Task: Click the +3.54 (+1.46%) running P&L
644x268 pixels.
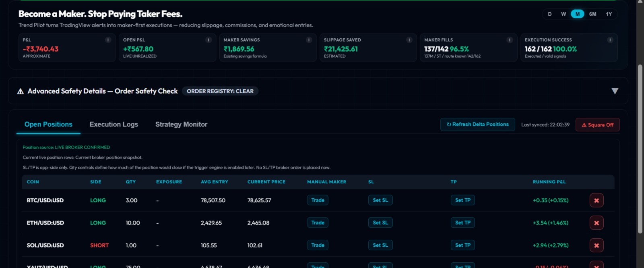Action: pyautogui.click(x=551, y=223)
